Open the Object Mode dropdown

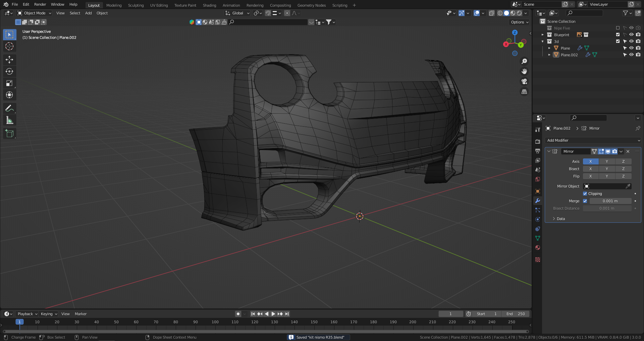(x=35, y=13)
